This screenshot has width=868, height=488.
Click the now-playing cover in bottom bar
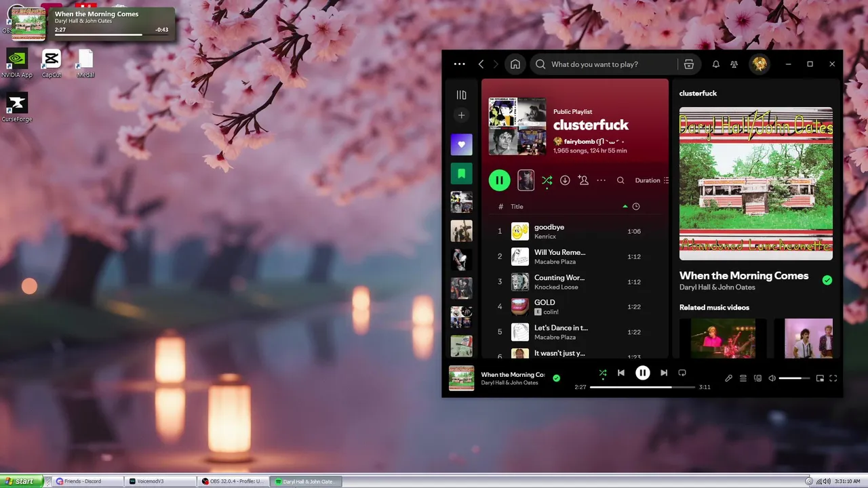462,378
